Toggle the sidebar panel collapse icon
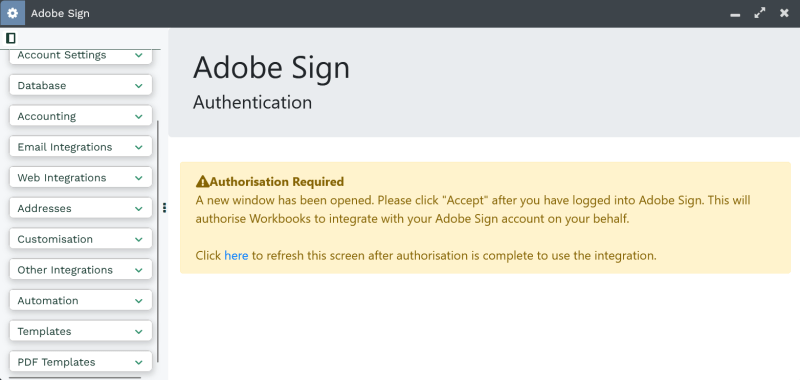Screen dimensions: 800x380 point(11,38)
